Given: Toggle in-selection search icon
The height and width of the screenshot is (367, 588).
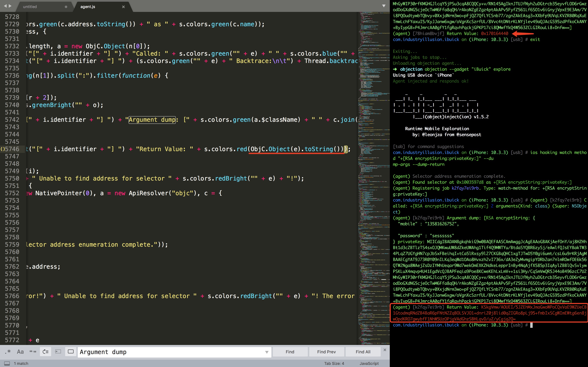Looking at the screenshot, I should point(58,352).
